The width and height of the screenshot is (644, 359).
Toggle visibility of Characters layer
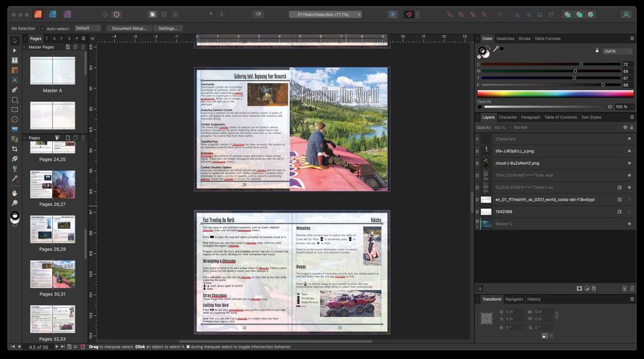[629, 139]
